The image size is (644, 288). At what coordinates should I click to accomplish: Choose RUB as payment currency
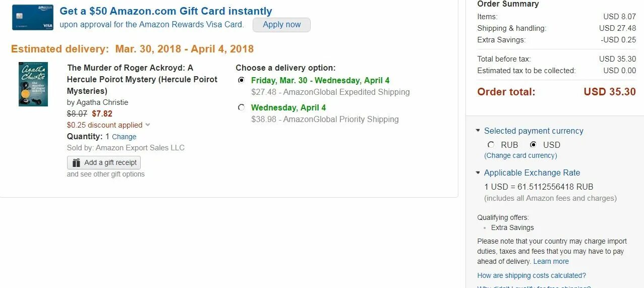coord(491,145)
